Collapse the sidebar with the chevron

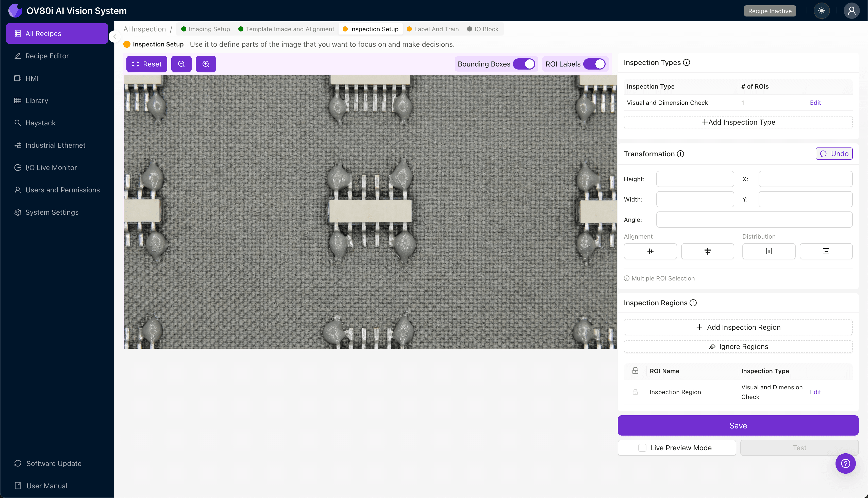[x=115, y=37]
